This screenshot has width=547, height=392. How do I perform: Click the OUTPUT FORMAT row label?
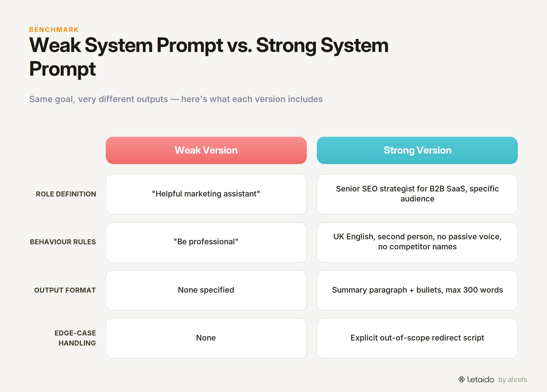pos(65,290)
